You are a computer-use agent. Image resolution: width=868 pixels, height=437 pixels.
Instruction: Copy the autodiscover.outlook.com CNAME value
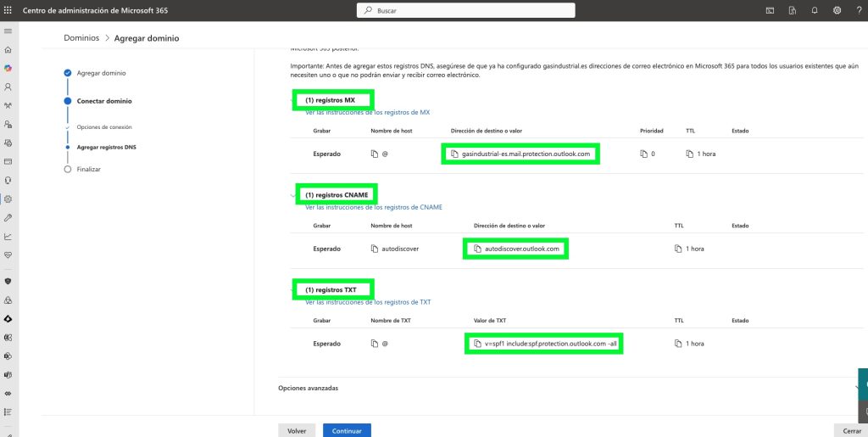point(477,249)
